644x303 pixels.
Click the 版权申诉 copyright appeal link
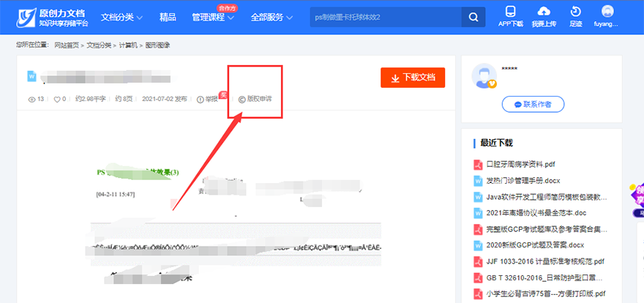255,99
